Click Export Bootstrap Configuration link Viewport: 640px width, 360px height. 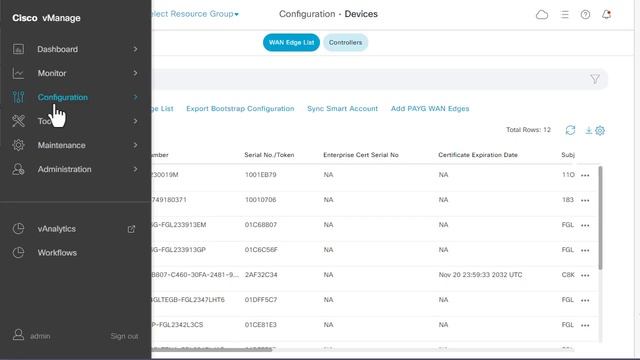click(x=240, y=109)
